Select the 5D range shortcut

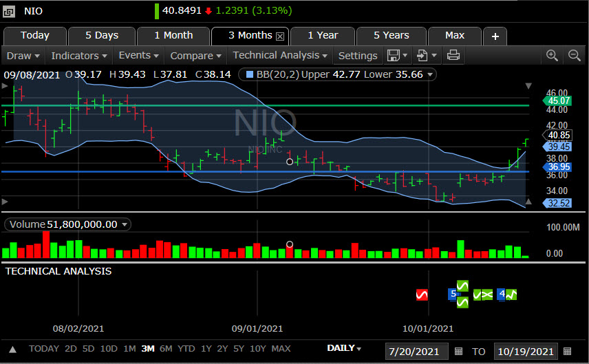[x=88, y=349]
